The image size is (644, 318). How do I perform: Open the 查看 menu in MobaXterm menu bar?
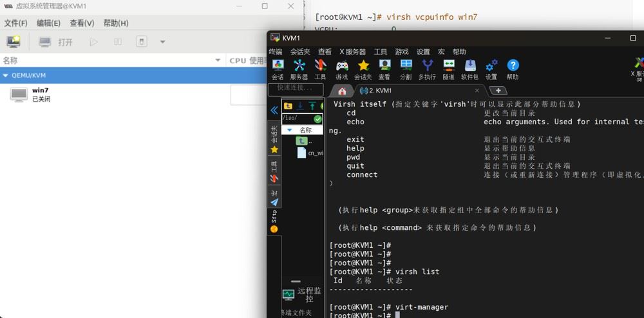click(325, 52)
